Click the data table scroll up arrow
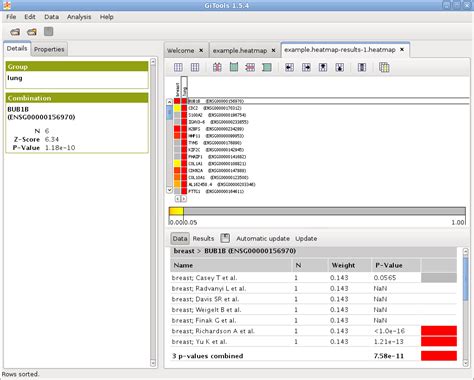Screen dimensions: 474x380 tap(466, 252)
